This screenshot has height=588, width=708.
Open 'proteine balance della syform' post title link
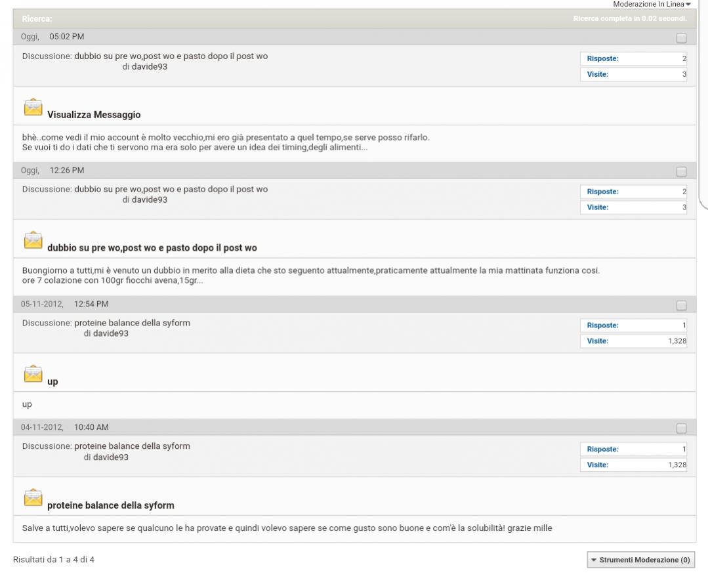(110, 505)
